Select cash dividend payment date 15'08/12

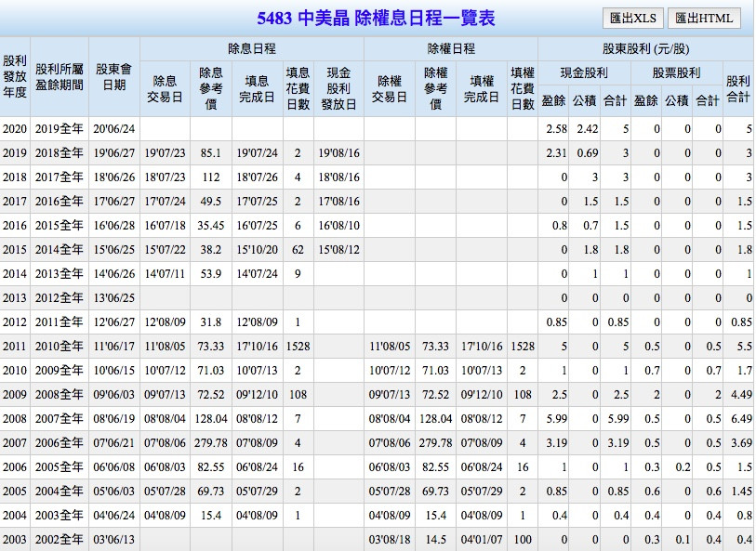click(338, 249)
